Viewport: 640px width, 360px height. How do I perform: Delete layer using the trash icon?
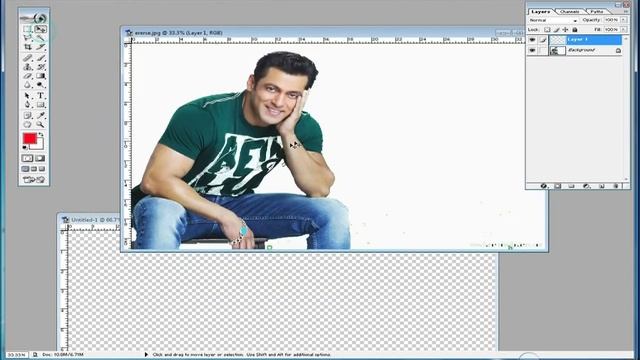[x=616, y=186]
